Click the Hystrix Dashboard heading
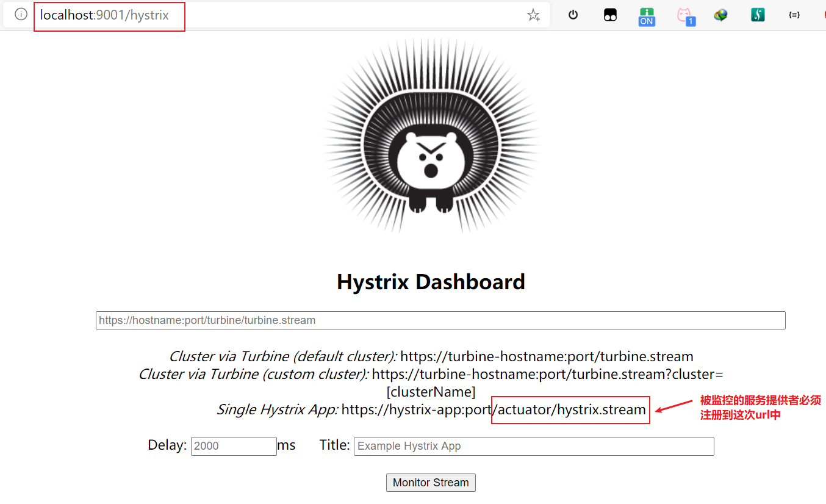The height and width of the screenshot is (504, 826). (x=431, y=282)
